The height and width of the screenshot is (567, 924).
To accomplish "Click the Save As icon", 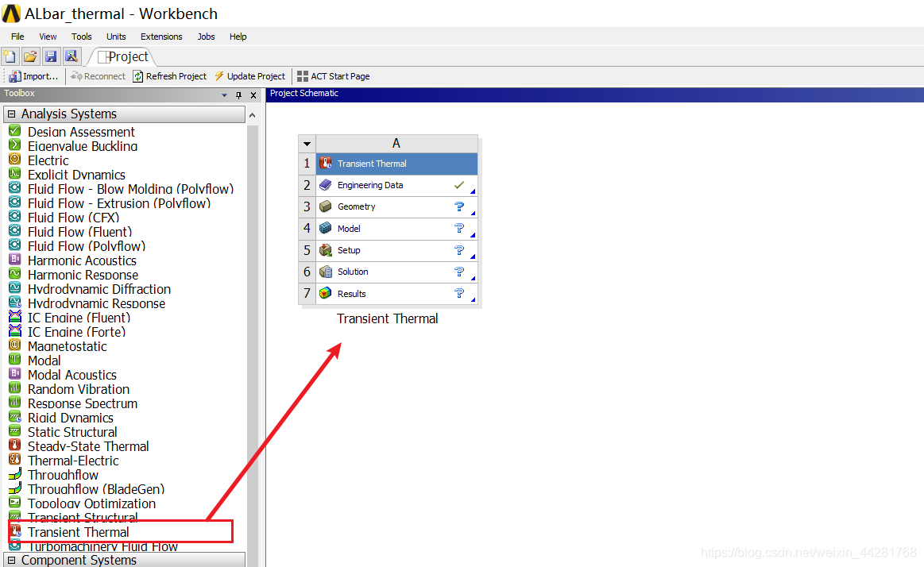I will (x=72, y=56).
